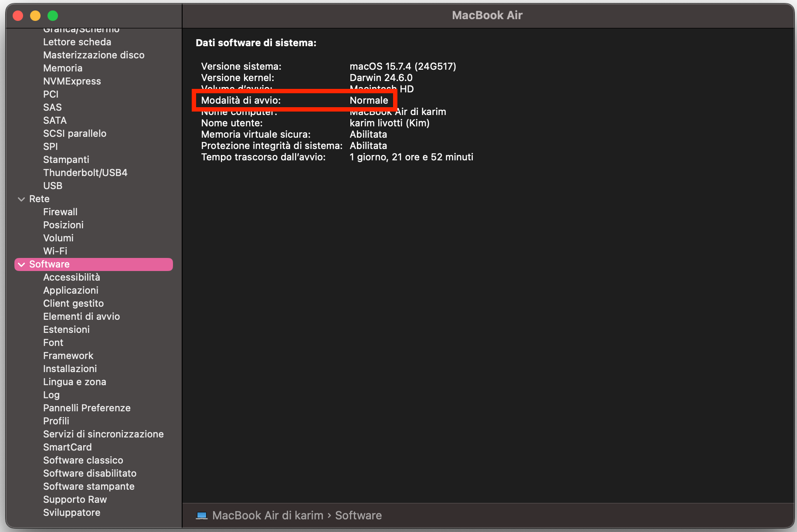This screenshot has height=532, width=797.
Task: Click the green zoom window button
Action: [53, 16]
